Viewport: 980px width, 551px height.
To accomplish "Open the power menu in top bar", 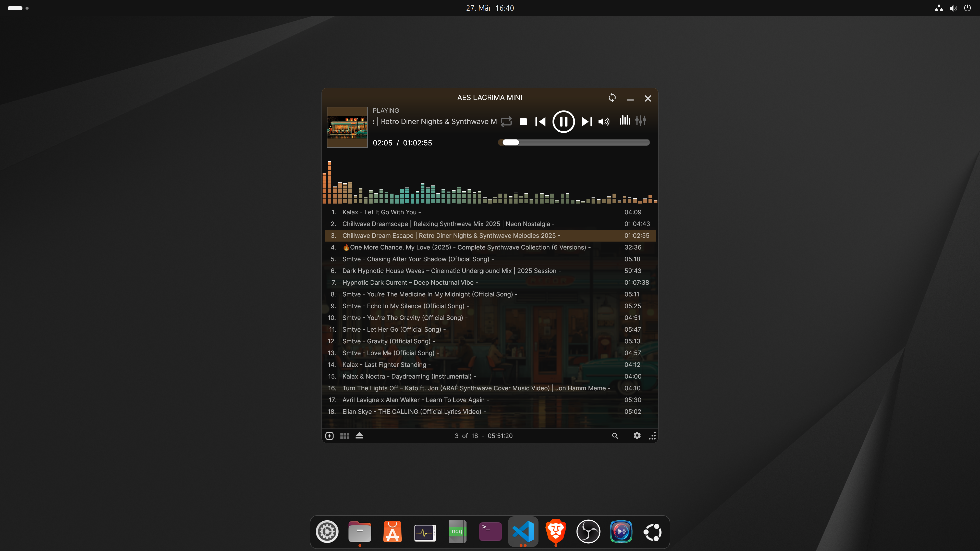I will click(x=967, y=8).
